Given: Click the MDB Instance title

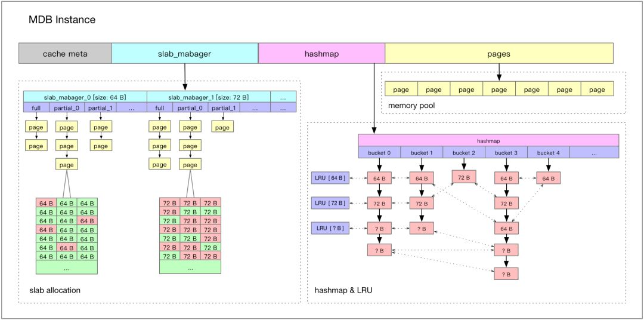Looking at the screenshot, I should 62,19.
